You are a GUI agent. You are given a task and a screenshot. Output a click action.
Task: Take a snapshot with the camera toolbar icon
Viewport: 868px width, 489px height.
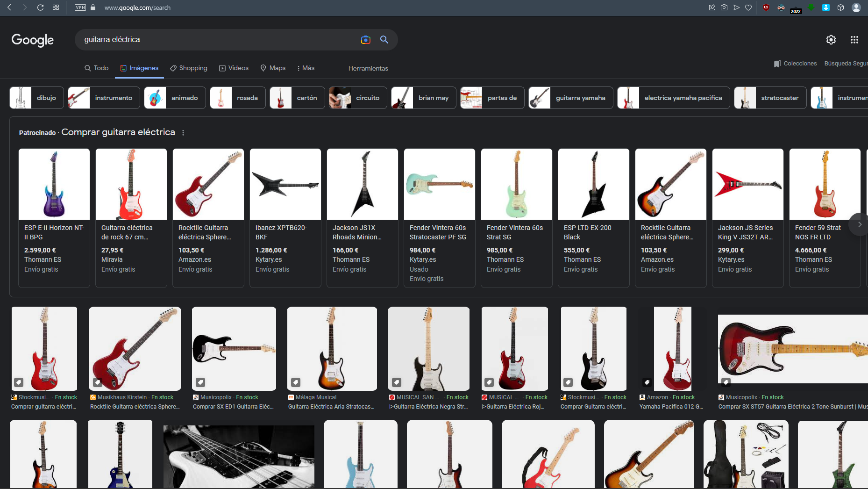pos(724,7)
